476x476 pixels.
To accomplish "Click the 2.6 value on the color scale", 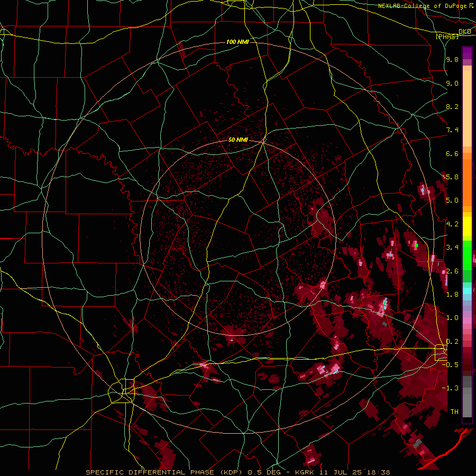I will (x=452, y=271).
